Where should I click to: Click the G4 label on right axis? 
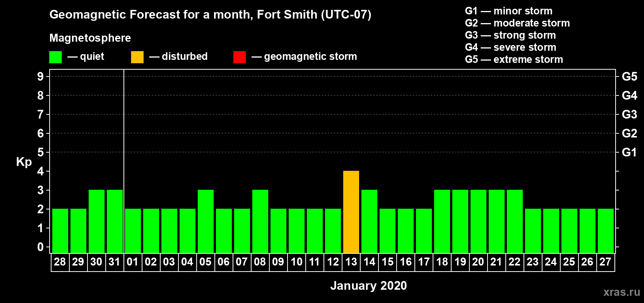click(630, 95)
